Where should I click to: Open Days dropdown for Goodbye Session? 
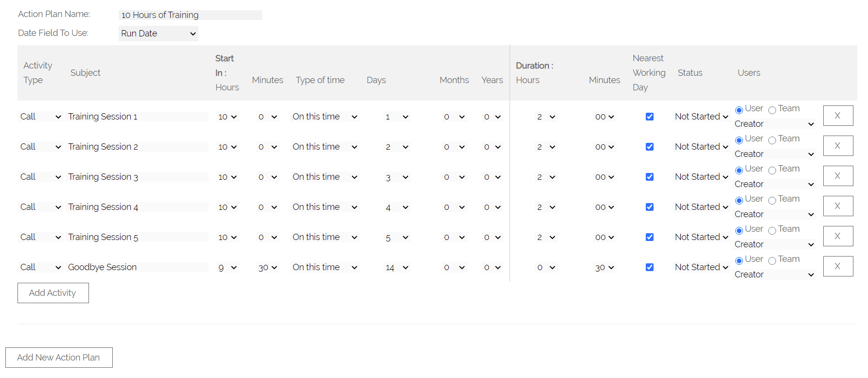point(396,267)
